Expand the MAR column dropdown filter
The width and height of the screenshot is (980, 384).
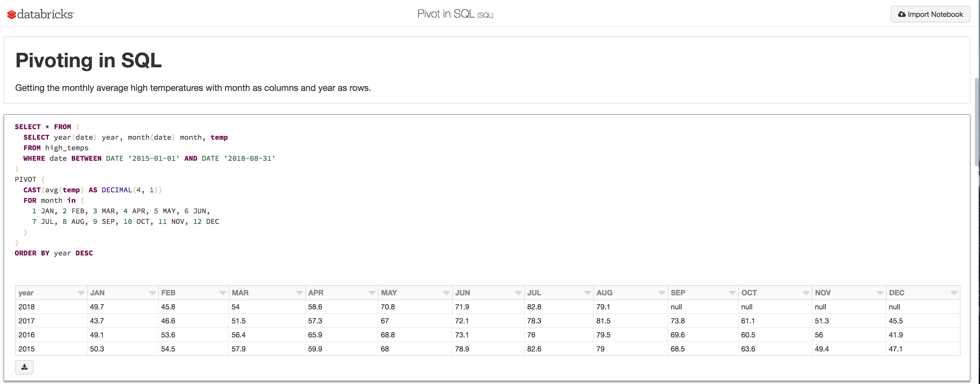tap(298, 292)
